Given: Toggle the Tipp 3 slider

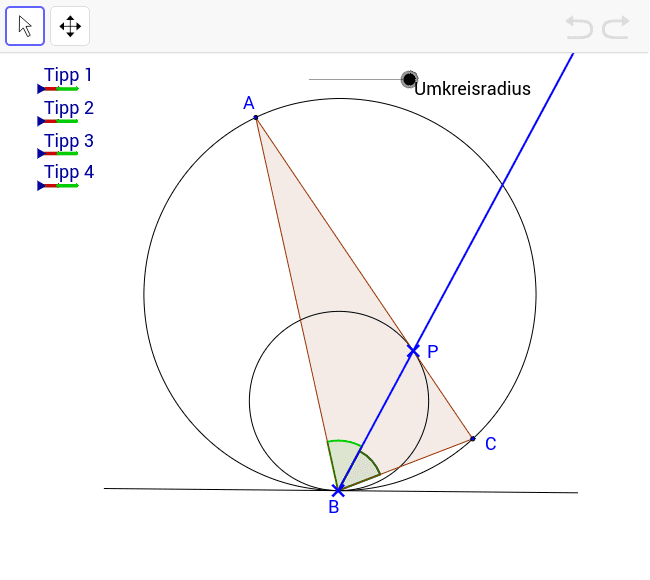Looking at the screenshot, I should click(x=58, y=153).
